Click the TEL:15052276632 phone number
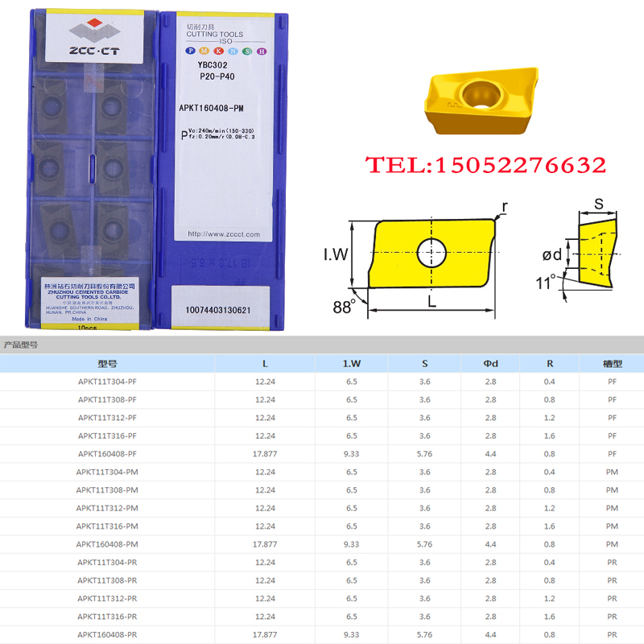 (486, 165)
